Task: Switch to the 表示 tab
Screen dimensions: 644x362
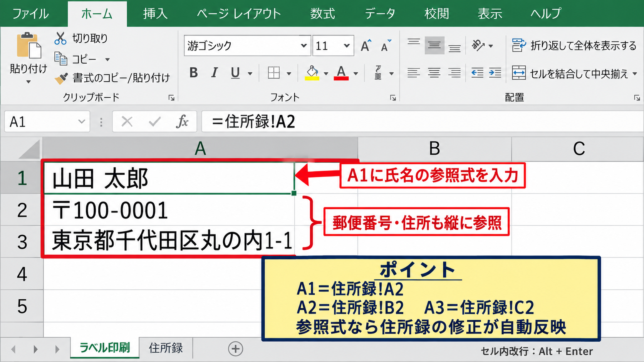Action: [x=490, y=14]
